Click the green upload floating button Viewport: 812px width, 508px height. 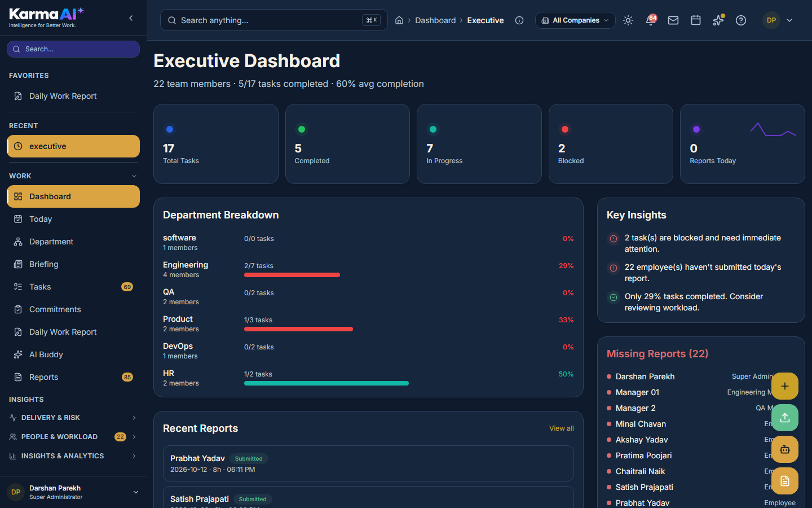coord(785,418)
